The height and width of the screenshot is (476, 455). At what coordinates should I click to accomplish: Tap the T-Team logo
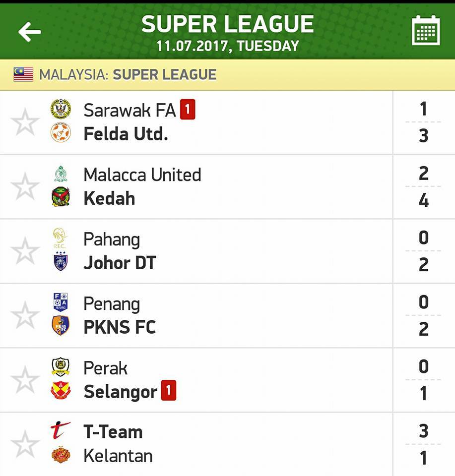point(61,430)
